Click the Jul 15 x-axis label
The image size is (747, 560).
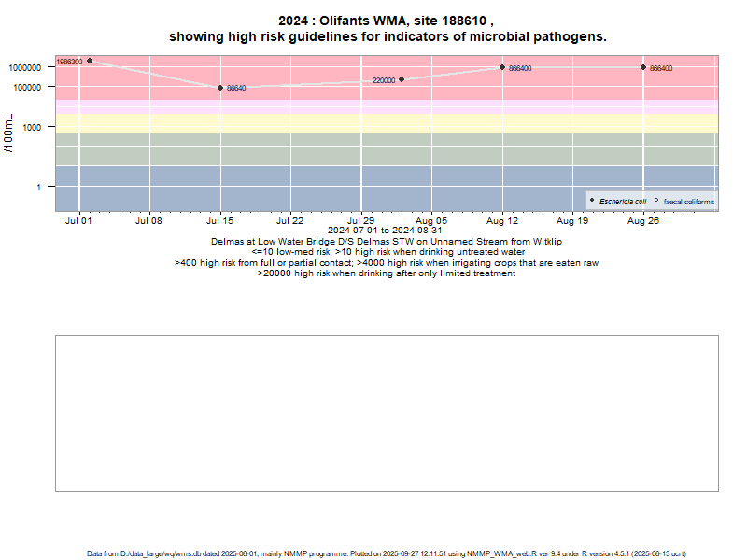pos(220,221)
